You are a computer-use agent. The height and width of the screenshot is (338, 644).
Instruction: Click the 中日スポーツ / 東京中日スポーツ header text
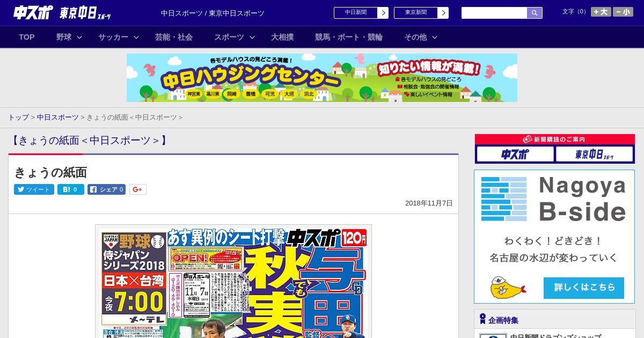tap(213, 13)
